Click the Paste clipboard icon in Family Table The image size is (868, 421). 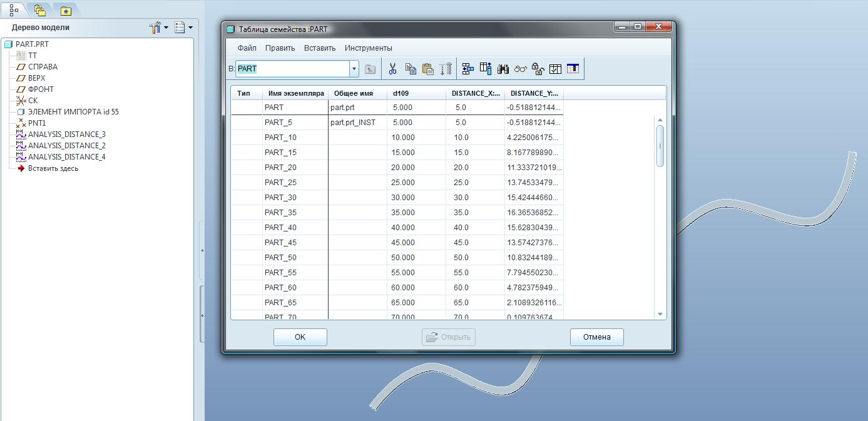[428, 69]
